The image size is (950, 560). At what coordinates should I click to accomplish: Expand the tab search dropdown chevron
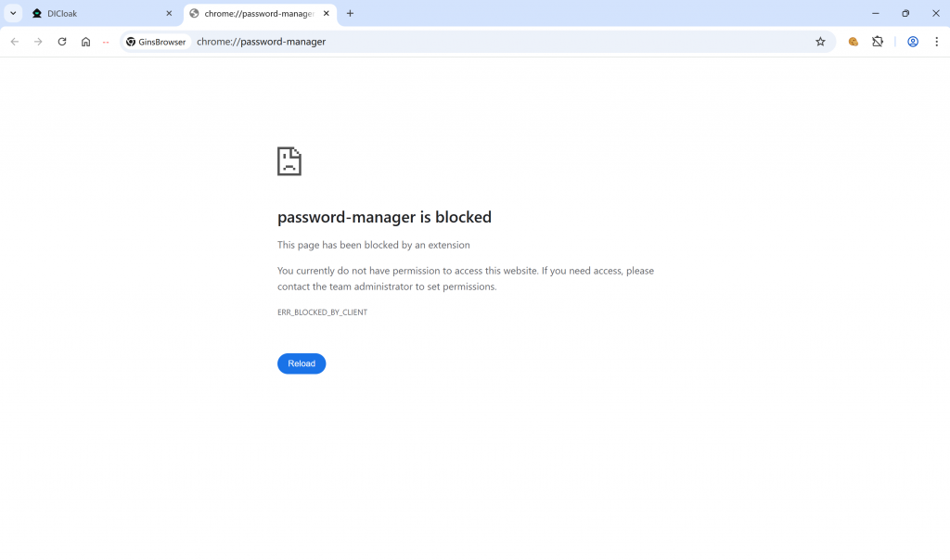pos(14,14)
